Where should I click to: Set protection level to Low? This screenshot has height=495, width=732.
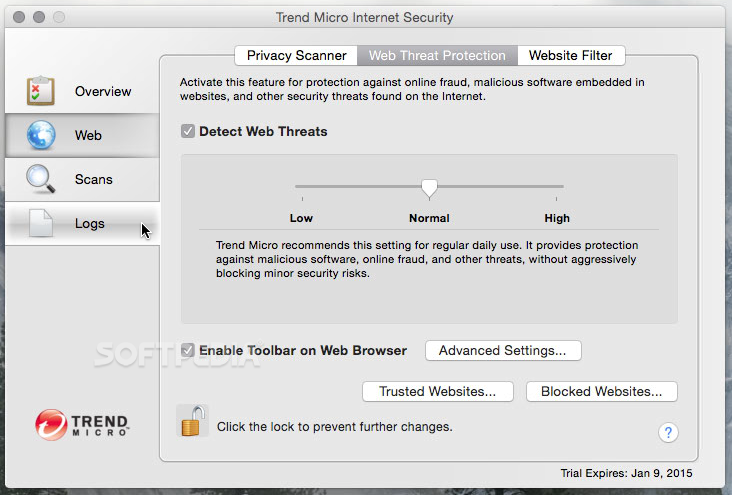point(302,218)
